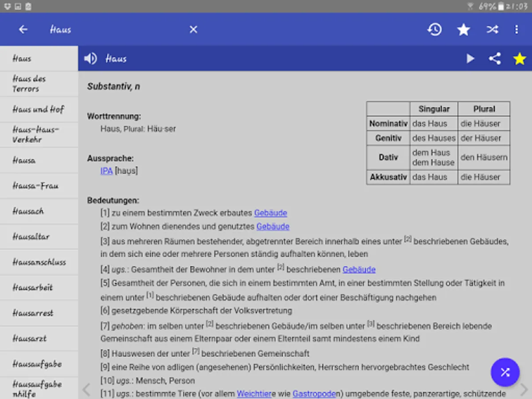Tap the 'Nominativ' row label
This screenshot has height=399, width=532.
tap(388, 124)
